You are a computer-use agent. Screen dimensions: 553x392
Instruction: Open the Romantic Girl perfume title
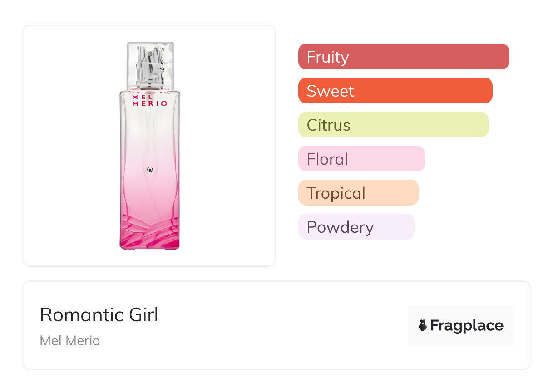click(99, 315)
